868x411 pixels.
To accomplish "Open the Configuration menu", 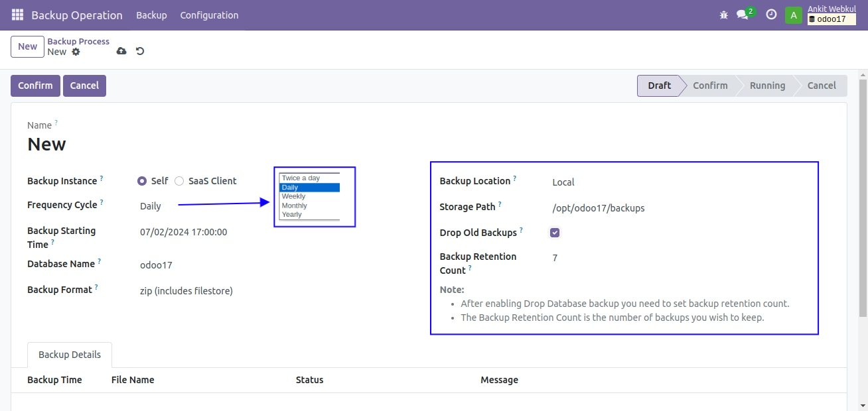I will (209, 15).
